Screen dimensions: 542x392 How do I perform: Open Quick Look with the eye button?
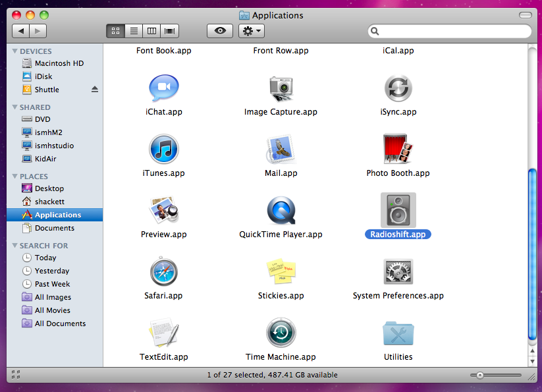coord(220,31)
